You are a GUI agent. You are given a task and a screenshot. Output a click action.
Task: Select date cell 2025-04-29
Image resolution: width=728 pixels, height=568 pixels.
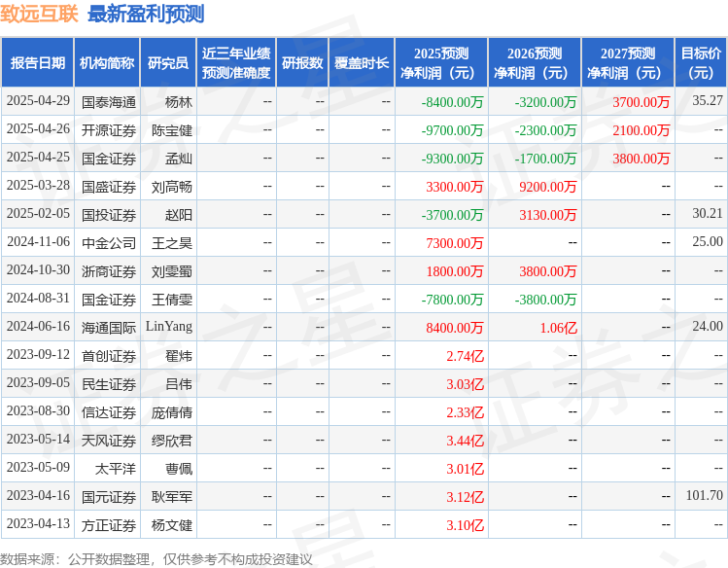38,101
